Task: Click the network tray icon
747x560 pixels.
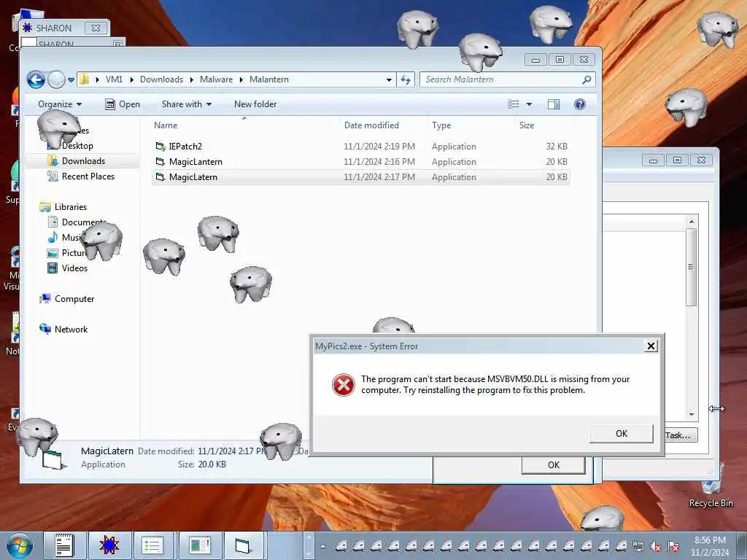Action: 638,546
